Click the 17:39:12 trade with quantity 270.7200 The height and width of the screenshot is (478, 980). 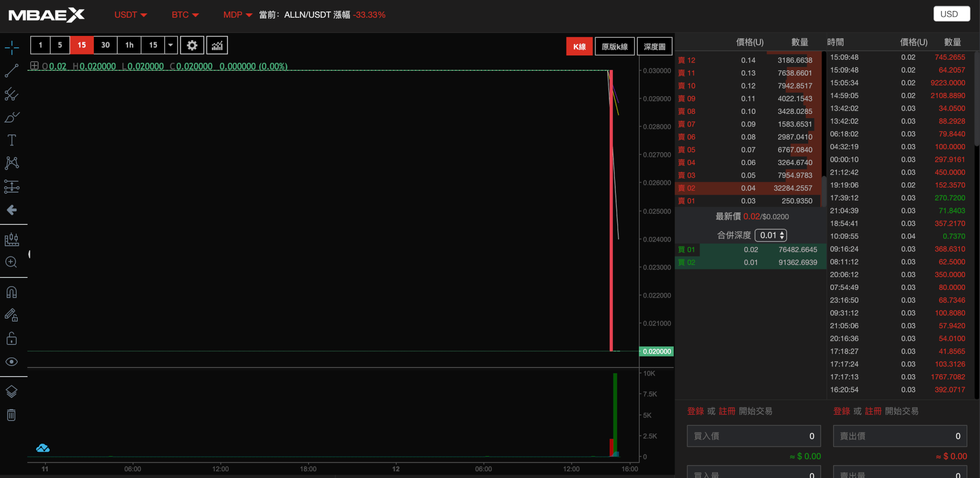[900, 198]
